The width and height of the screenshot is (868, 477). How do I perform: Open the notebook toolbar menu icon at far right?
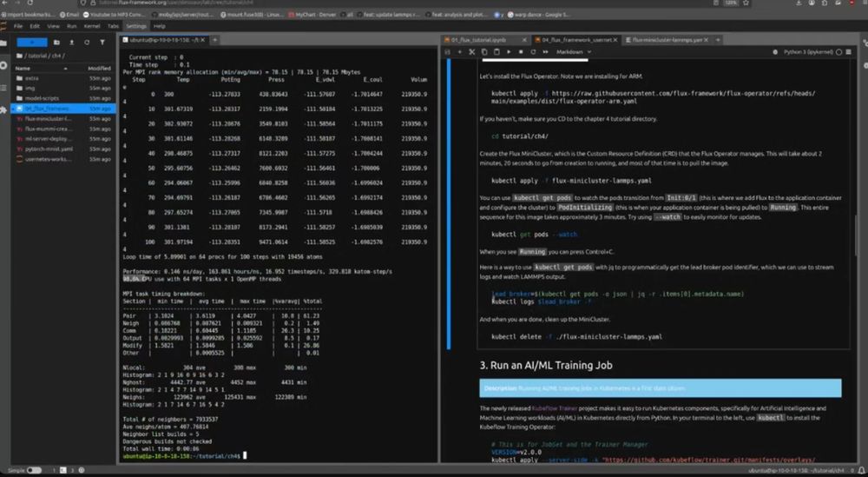[x=849, y=52]
